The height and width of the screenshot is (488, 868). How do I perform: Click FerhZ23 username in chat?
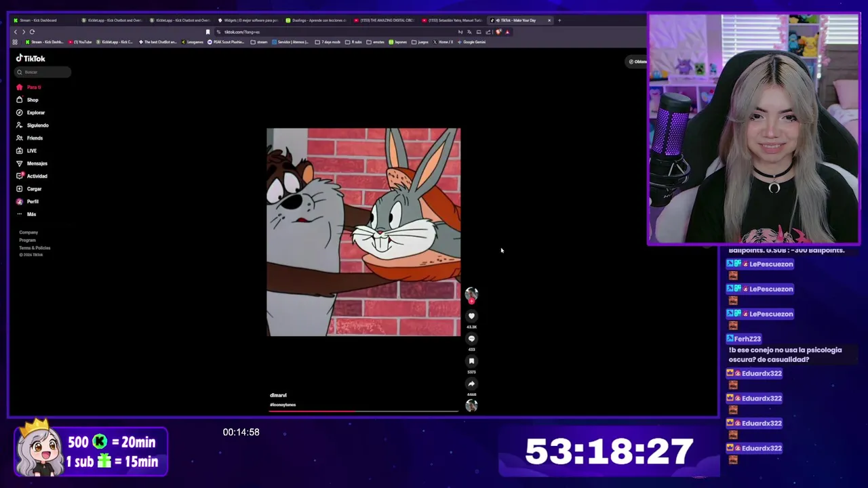[747, 339]
